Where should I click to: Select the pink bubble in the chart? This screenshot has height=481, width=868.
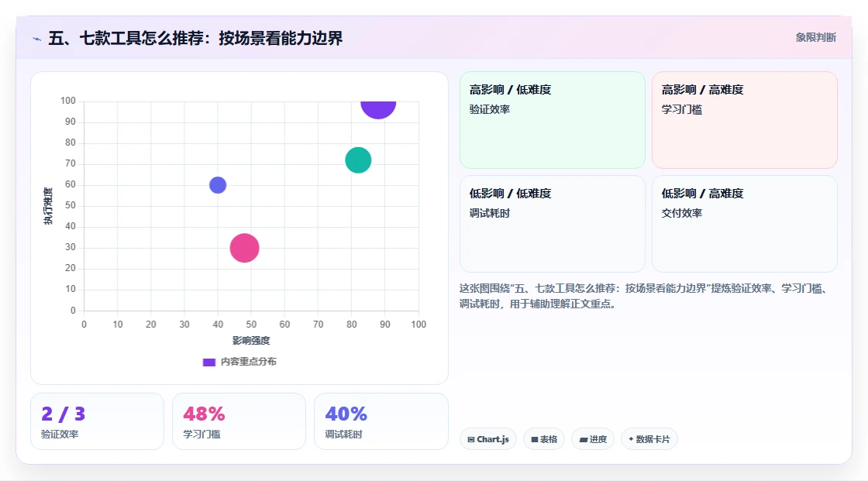(x=245, y=248)
